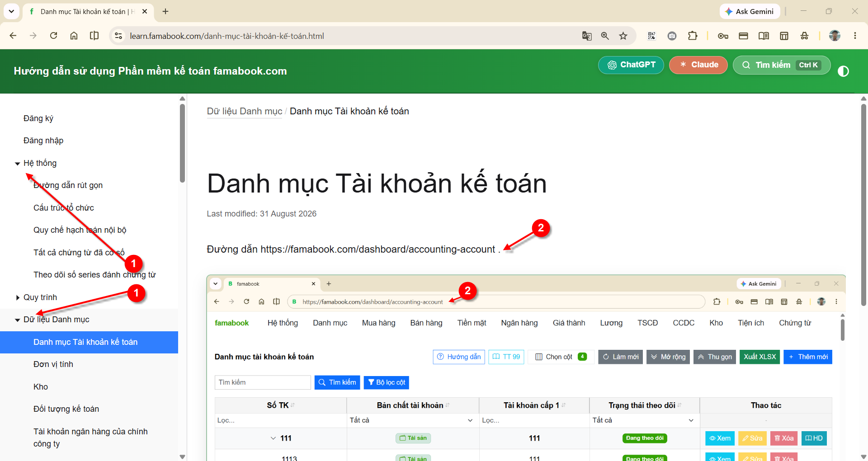Click browser reload icon
This screenshot has height=461, width=868.
(53, 36)
